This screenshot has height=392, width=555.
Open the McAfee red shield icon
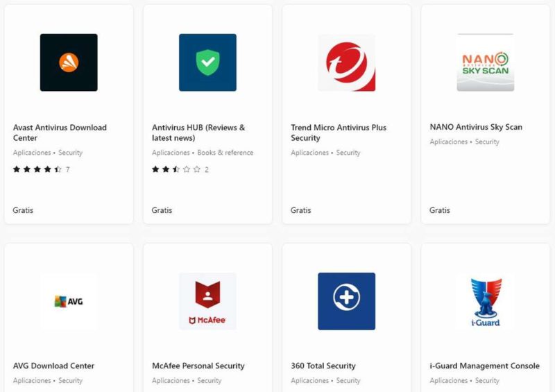pyautogui.click(x=207, y=301)
